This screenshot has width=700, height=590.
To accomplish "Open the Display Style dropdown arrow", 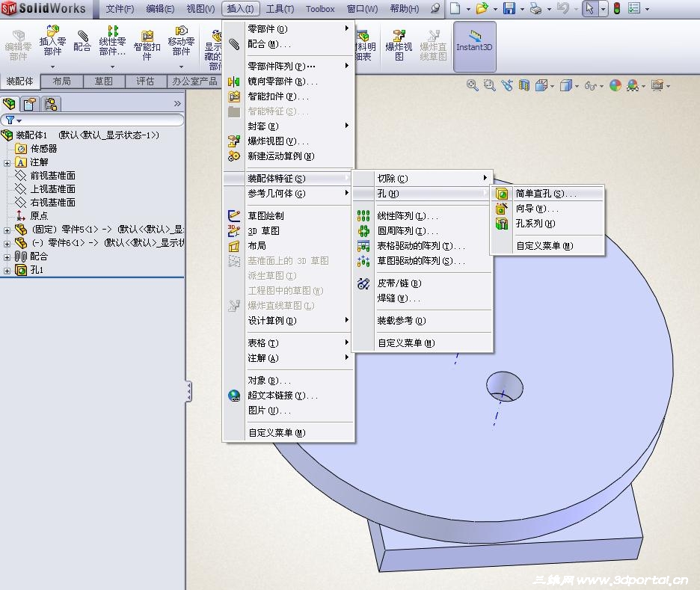I will pos(577,86).
